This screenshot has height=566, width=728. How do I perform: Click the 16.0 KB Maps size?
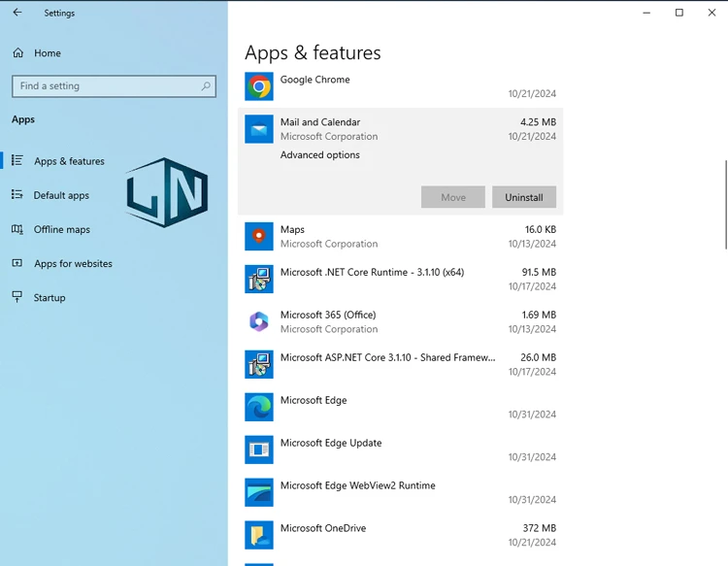click(541, 229)
